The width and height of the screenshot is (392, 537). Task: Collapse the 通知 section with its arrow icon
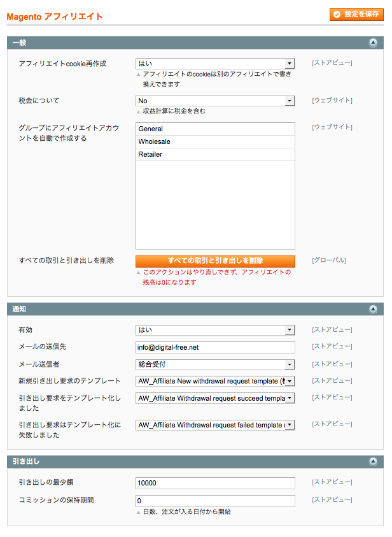tap(374, 309)
